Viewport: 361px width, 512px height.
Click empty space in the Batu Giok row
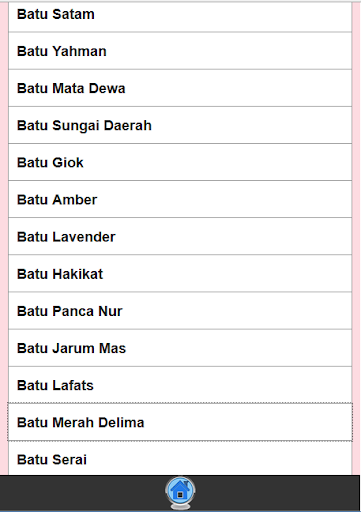pos(217,162)
